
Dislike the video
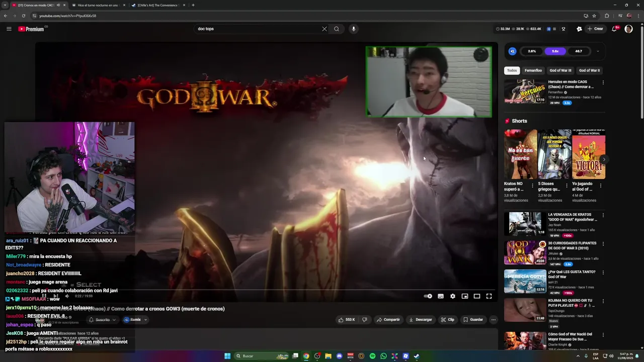click(x=365, y=319)
